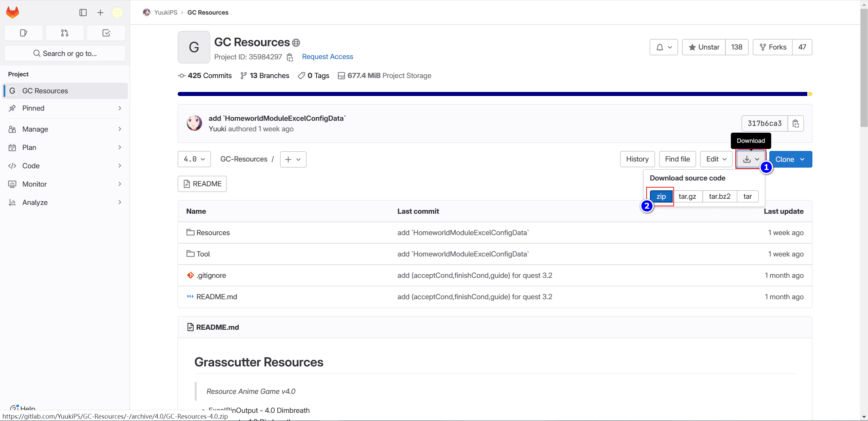
Task: Copy the project ID
Action: (x=290, y=57)
